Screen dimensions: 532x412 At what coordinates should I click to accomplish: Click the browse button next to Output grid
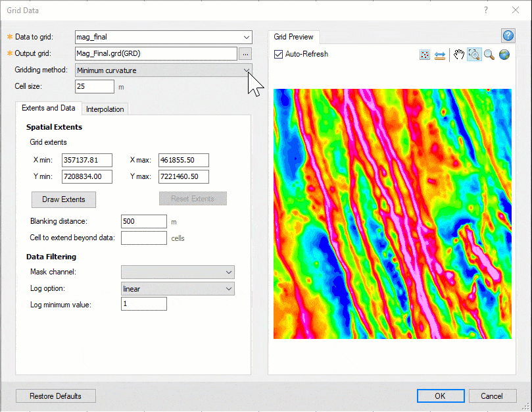pos(245,54)
